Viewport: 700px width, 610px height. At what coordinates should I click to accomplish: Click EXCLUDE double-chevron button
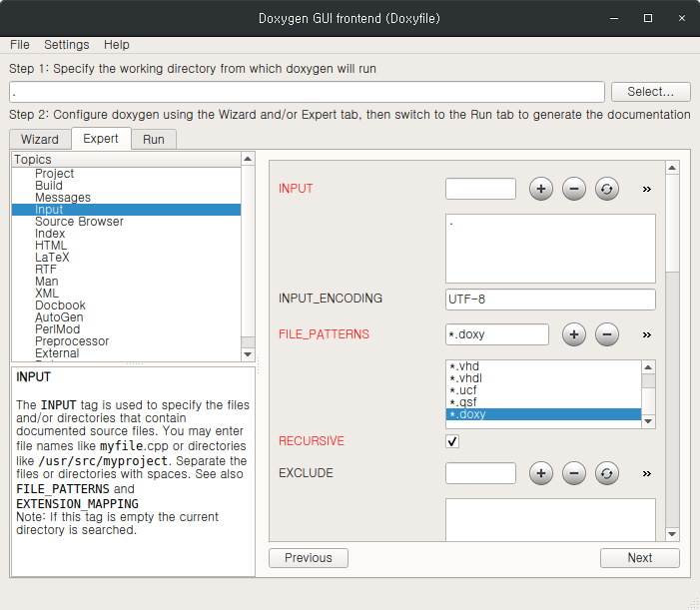point(646,473)
